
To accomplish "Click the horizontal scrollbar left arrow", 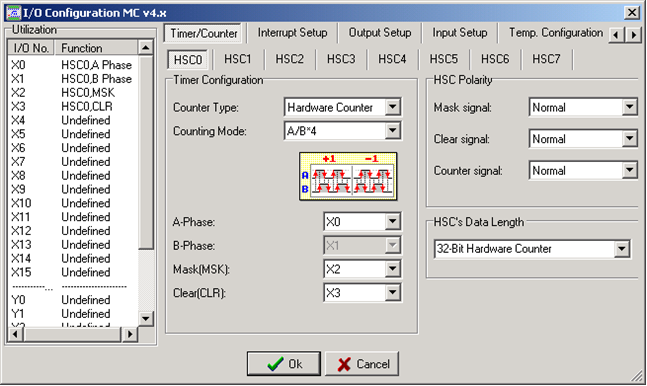I will 15,334.
